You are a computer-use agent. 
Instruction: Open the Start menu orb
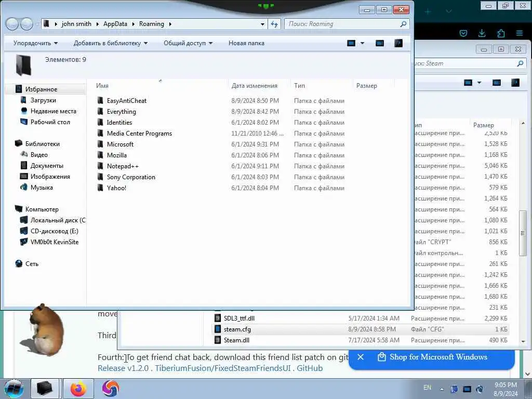point(14,389)
